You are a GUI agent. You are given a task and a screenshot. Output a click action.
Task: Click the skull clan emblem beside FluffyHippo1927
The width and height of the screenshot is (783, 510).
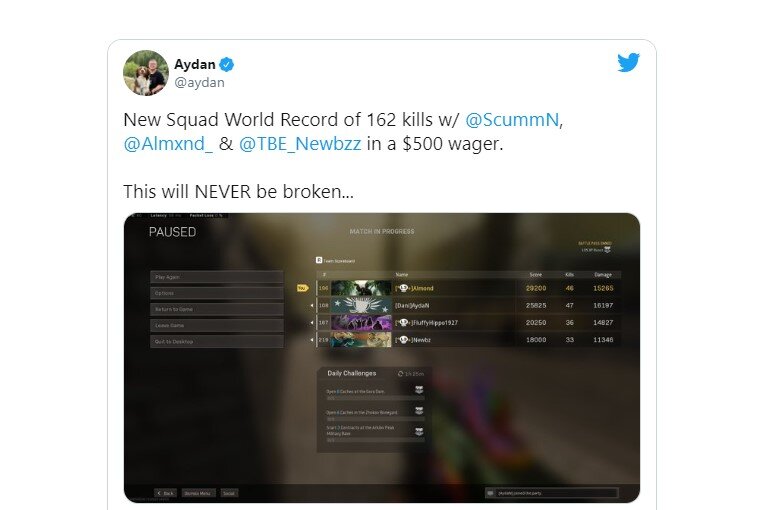pos(403,323)
